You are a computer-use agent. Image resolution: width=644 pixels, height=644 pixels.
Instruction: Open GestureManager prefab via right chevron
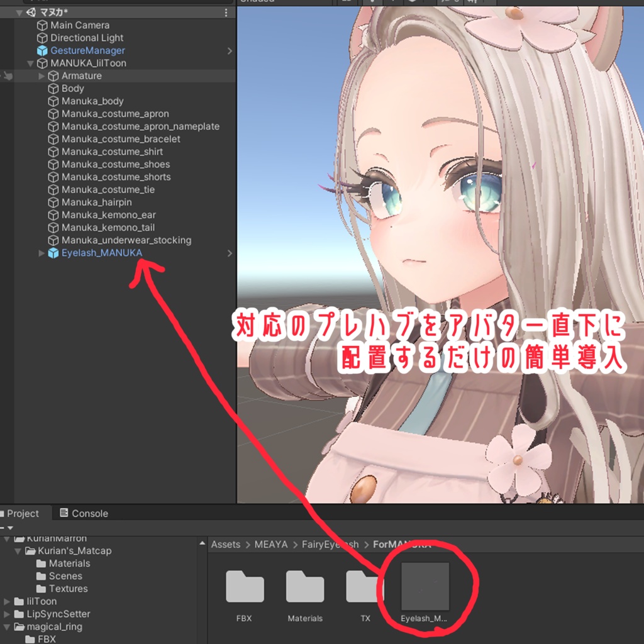click(x=230, y=51)
